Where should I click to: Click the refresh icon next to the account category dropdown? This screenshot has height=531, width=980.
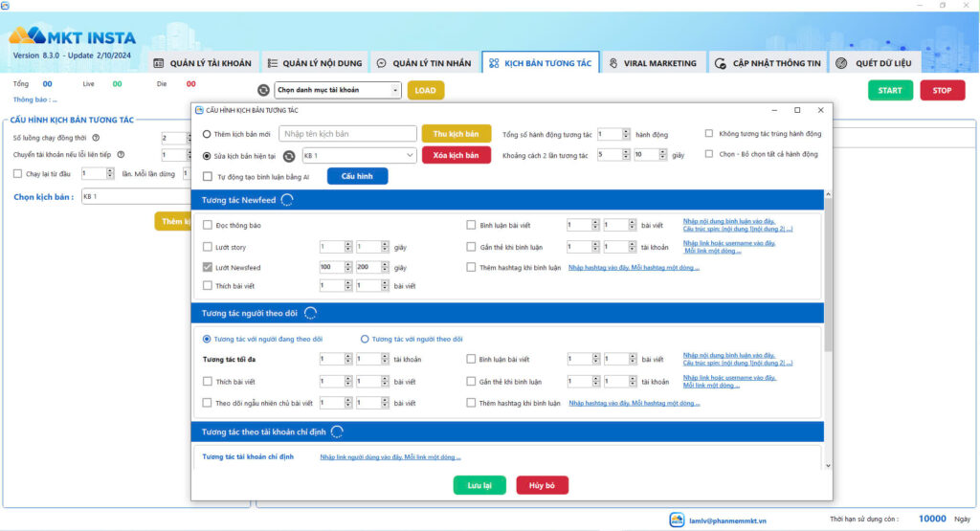tap(263, 90)
